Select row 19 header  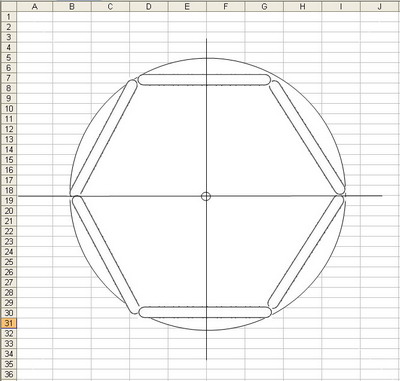9,201
